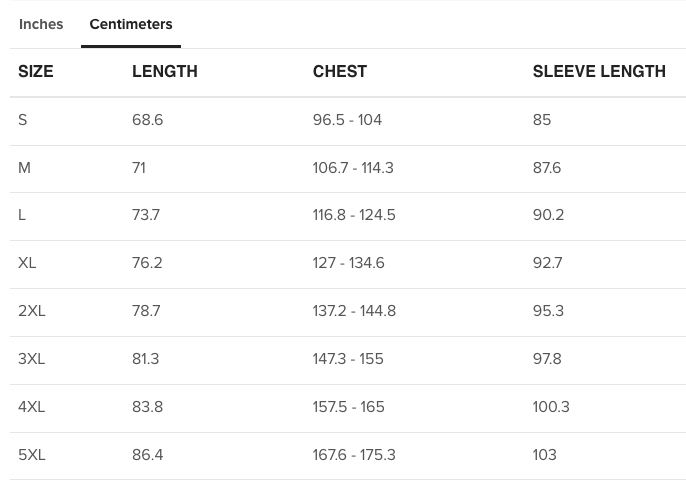Screen dimensions: 686x497
Task: Click the 68.6 length value
Action: [147, 120]
